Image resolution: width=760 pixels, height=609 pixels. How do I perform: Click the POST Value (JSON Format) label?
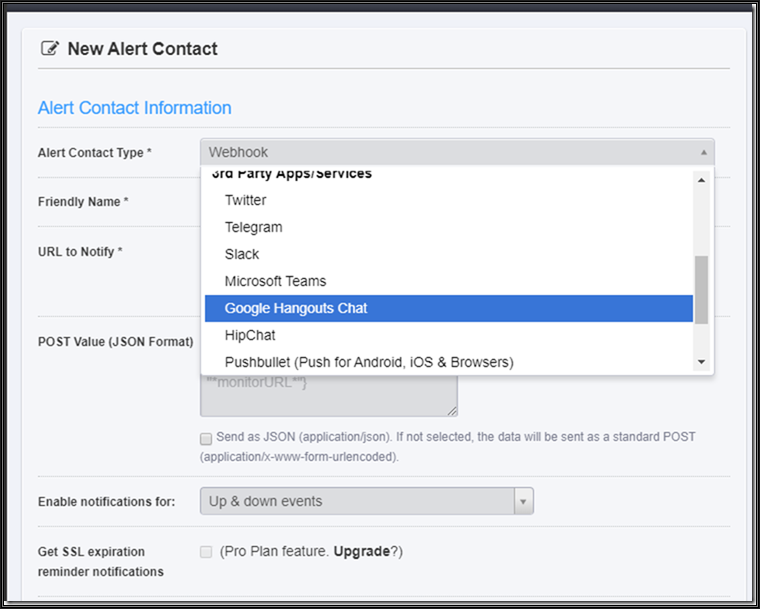click(x=115, y=342)
